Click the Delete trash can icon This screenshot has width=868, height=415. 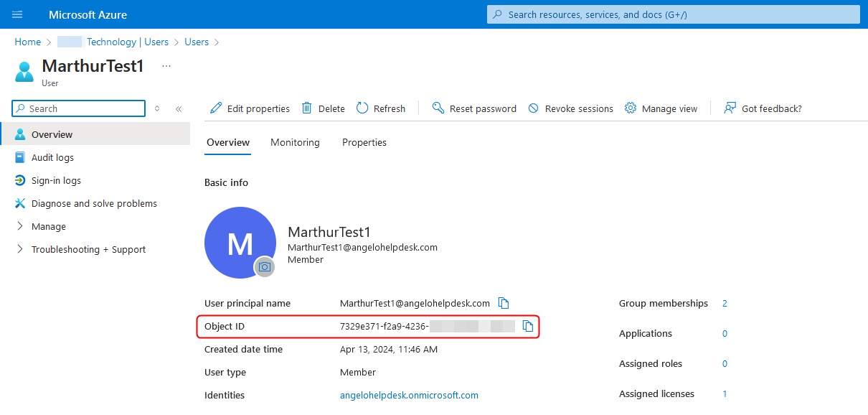pos(307,108)
